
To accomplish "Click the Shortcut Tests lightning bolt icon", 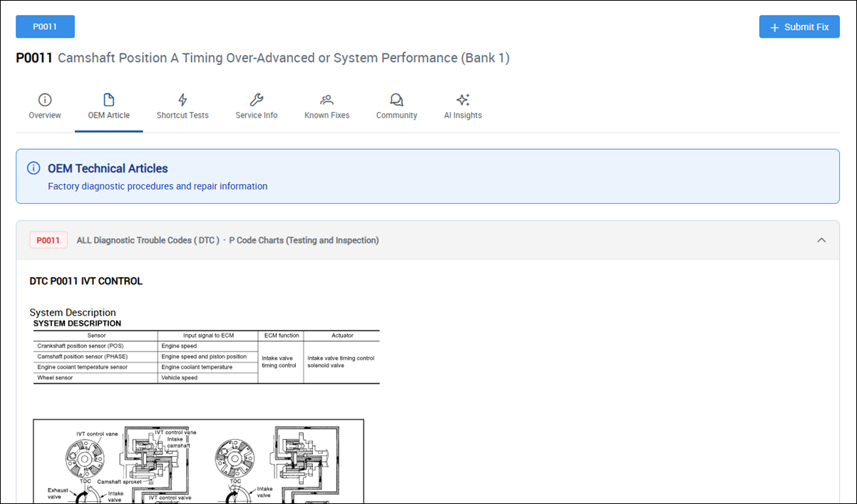I will click(x=183, y=100).
